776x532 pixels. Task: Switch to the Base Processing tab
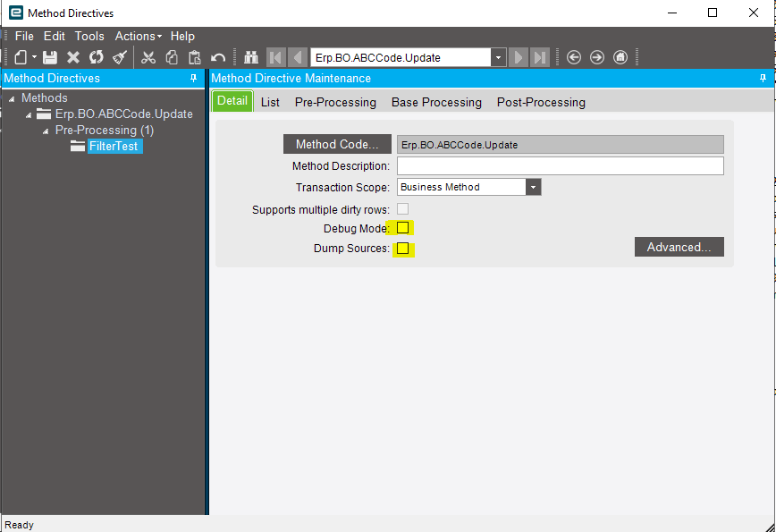point(436,103)
